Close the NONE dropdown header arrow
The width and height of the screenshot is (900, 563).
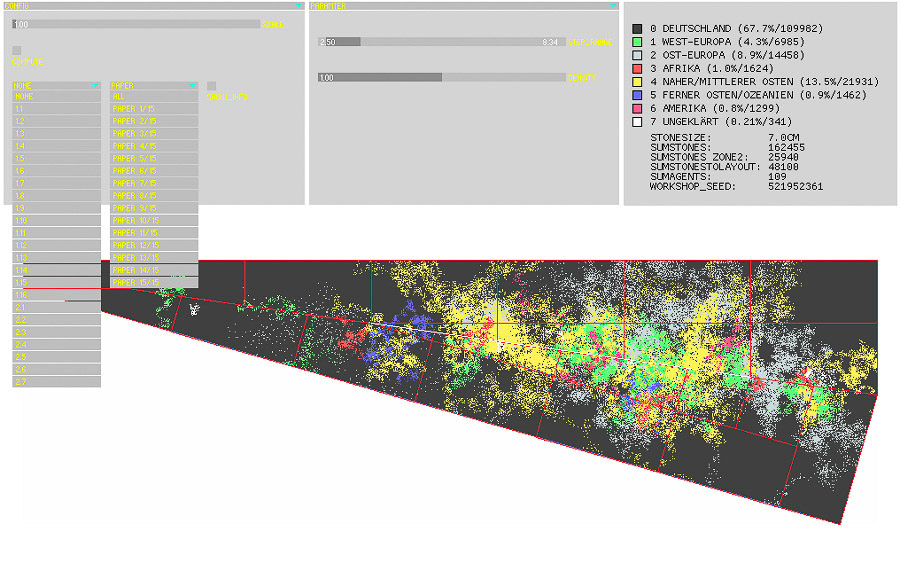point(95,86)
